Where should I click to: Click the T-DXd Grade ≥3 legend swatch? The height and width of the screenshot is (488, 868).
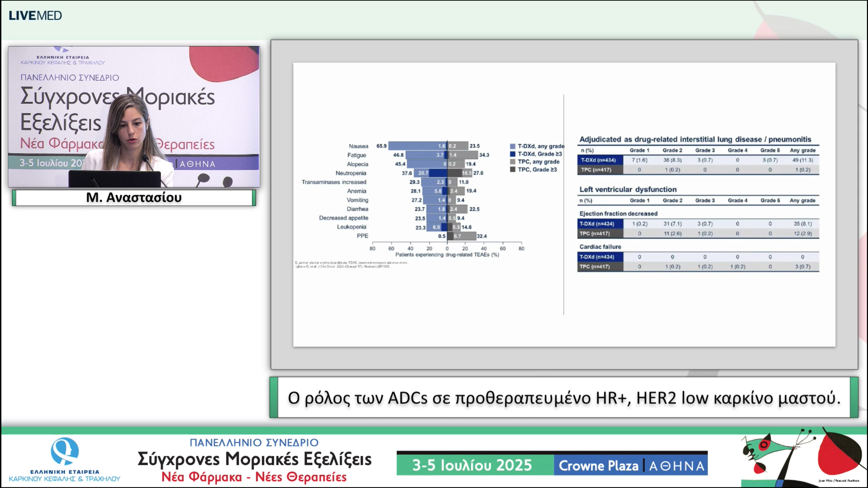click(x=513, y=154)
